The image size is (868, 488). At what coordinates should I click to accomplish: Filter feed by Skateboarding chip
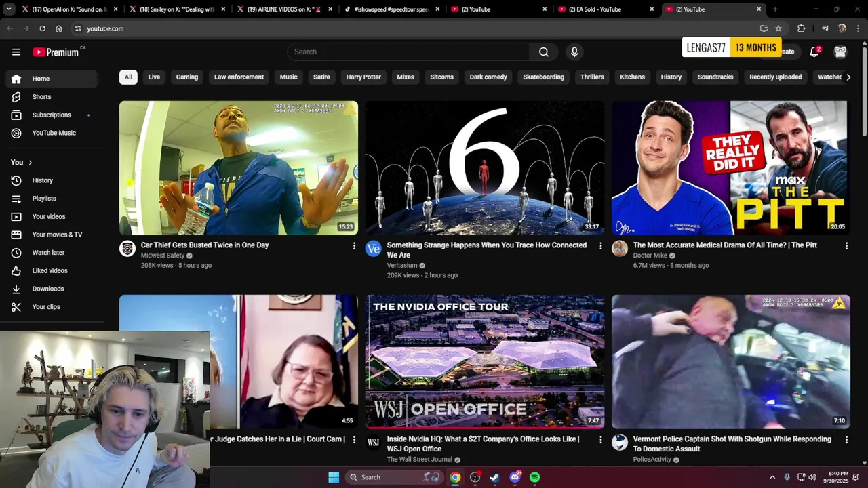[543, 77]
